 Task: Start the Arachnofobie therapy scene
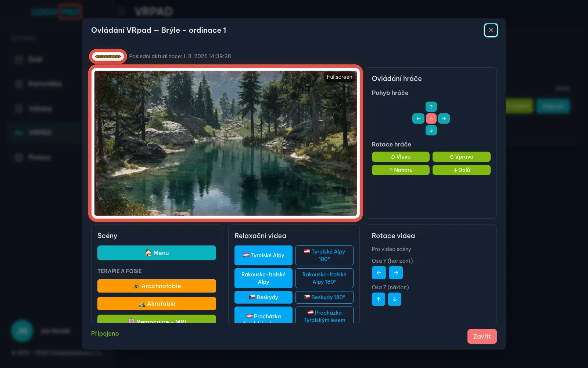click(157, 286)
